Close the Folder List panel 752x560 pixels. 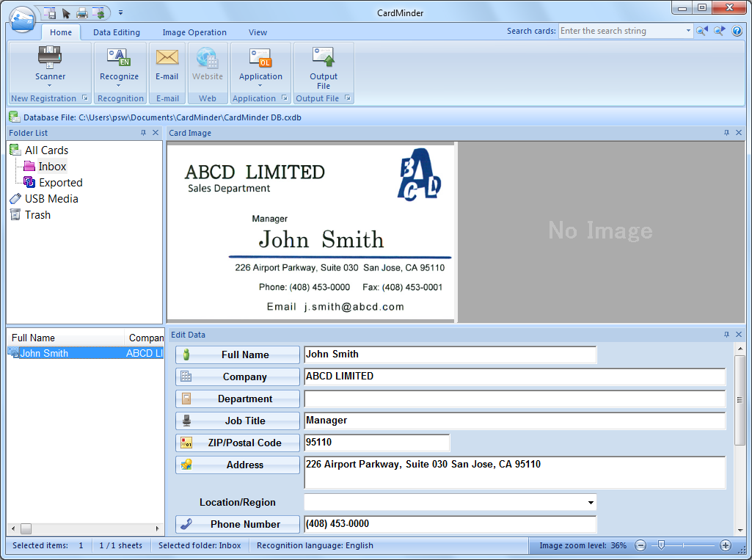click(156, 133)
